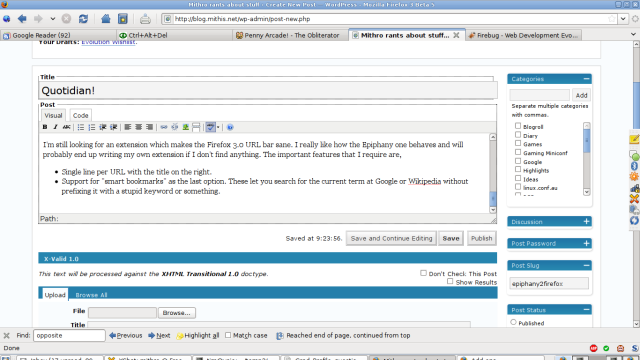Click the Bluetooth icon in side panel
640x360 pixels.
(634, 166)
